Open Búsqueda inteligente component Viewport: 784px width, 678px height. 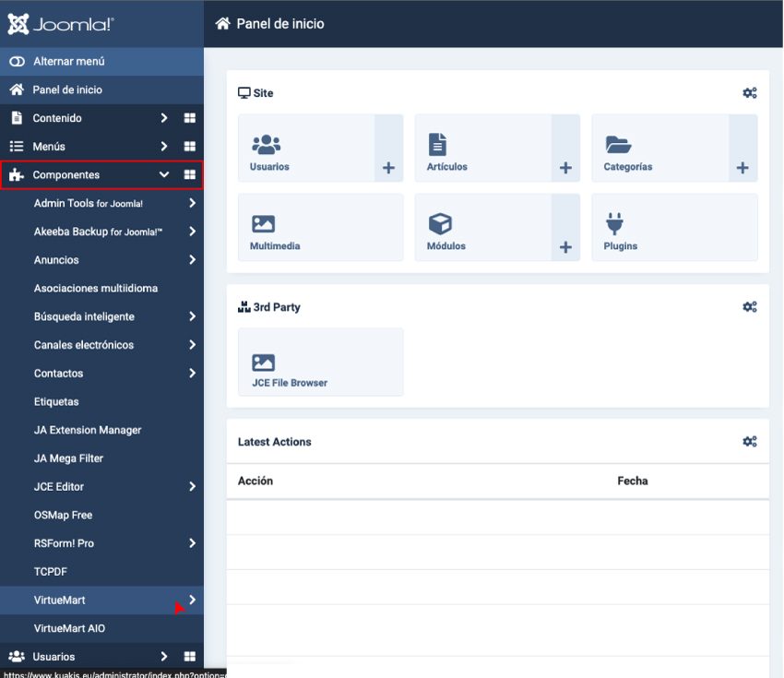pyautogui.click(x=84, y=316)
